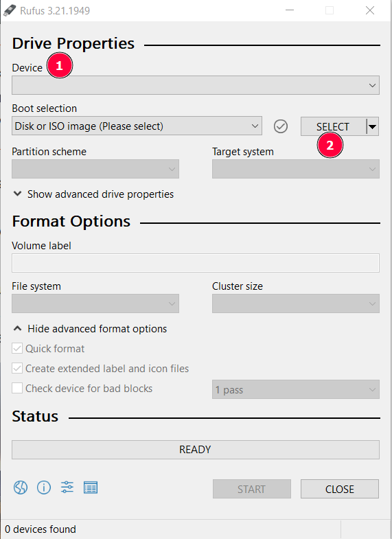The width and height of the screenshot is (392, 539).
Task: Open the Device dropdown
Action: (x=196, y=85)
